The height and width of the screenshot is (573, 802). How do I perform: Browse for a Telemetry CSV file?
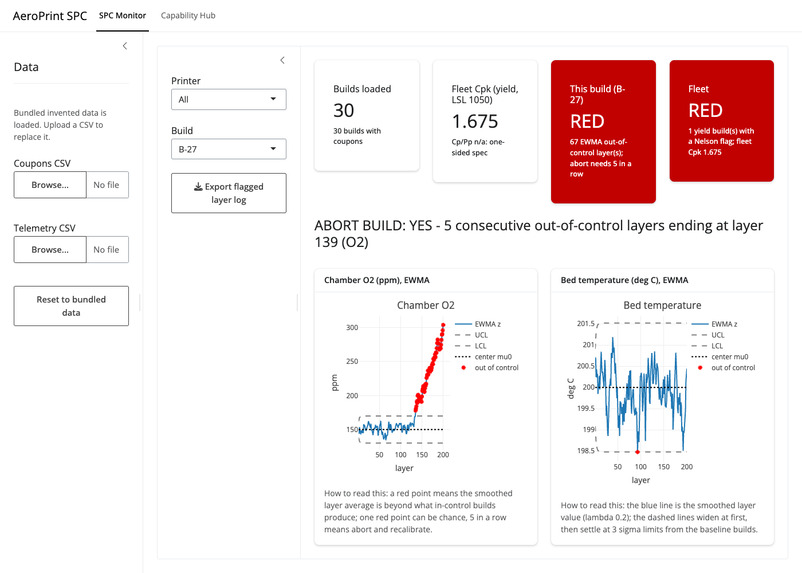(50, 250)
